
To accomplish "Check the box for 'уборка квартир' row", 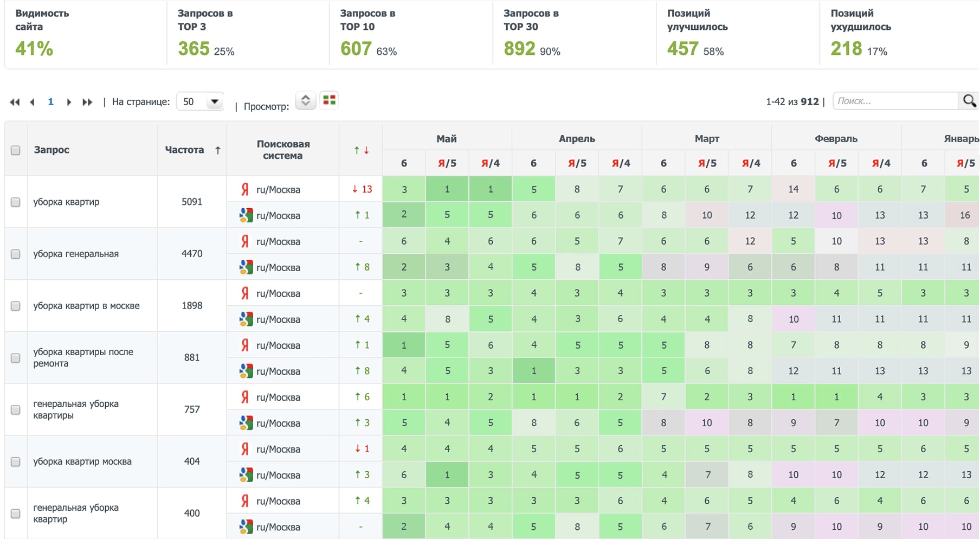I will (x=16, y=202).
